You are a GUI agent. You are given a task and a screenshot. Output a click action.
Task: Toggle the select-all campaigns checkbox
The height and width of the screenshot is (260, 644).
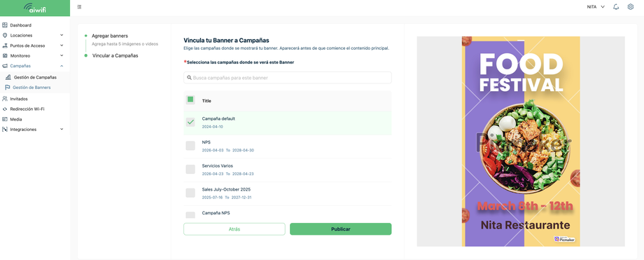click(190, 100)
